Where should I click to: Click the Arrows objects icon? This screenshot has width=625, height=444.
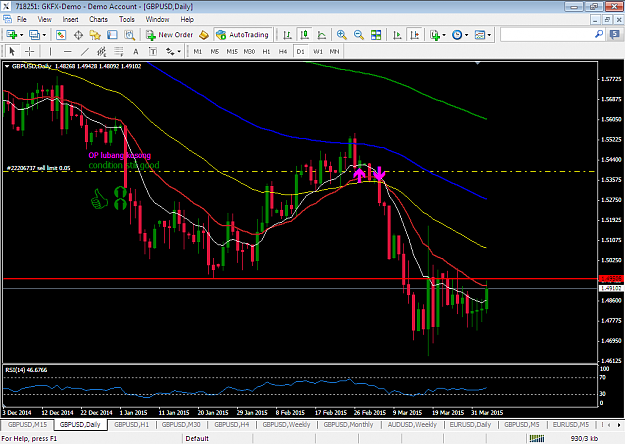click(x=170, y=51)
